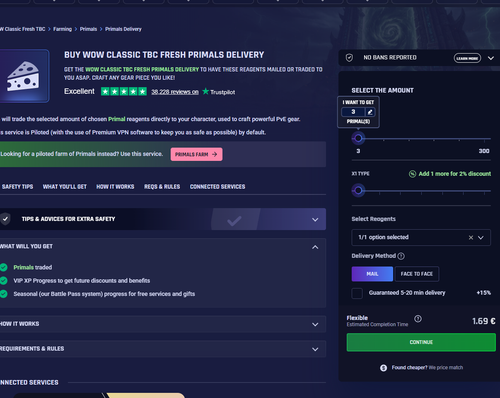Click the +15% surcharge label
Image resolution: width=500 pixels, height=398 pixels.
(484, 293)
